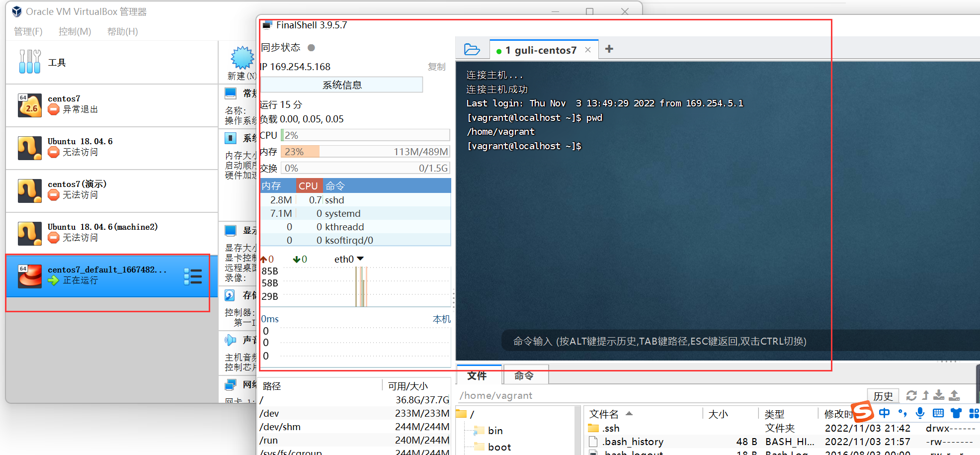Refresh the remote file list
This screenshot has height=455, width=980.
point(911,395)
